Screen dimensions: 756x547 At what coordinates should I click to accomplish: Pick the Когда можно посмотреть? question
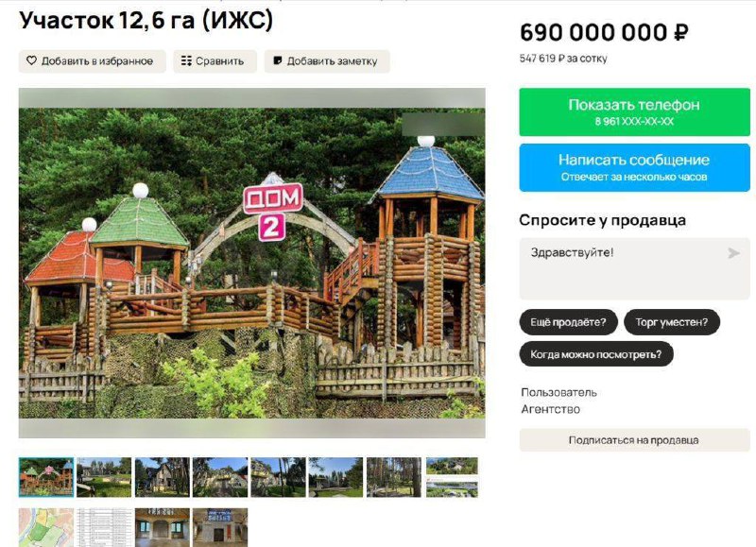click(x=596, y=354)
